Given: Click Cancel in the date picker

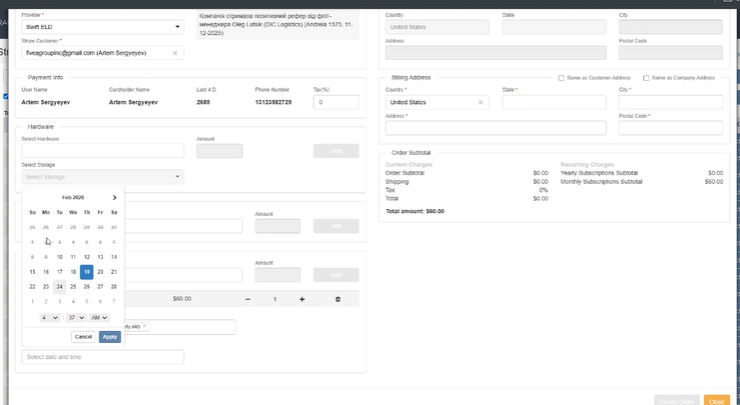Looking at the screenshot, I should (83, 336).
